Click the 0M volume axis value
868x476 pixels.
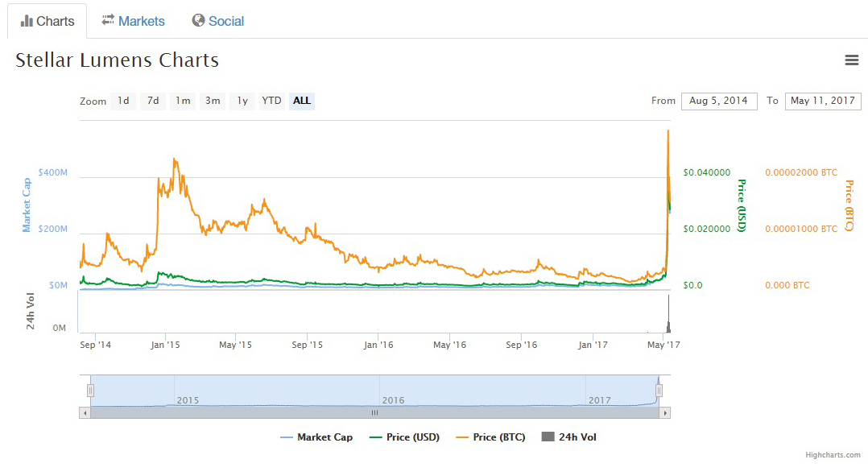pos(60,329)
